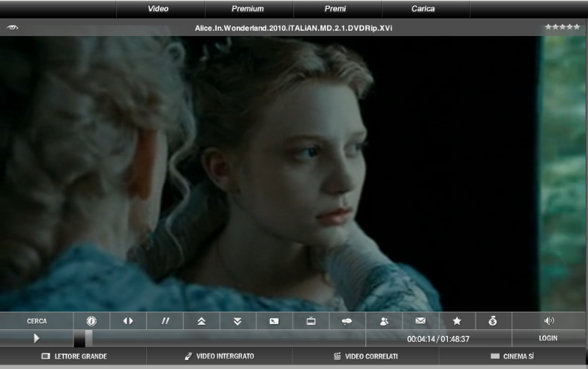The height and width of the screenshot is (369, 588).
Task: Click the seek bar handle
Action: pyautogui.click(x=88, y=339)
